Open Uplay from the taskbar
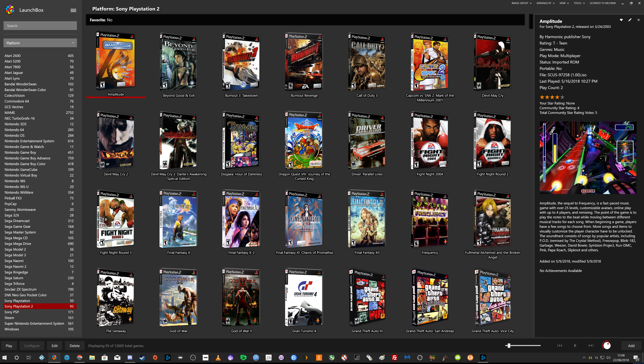The width and height of the screenshot is (644, 364). pyautogui.click(x=294, y=357)
